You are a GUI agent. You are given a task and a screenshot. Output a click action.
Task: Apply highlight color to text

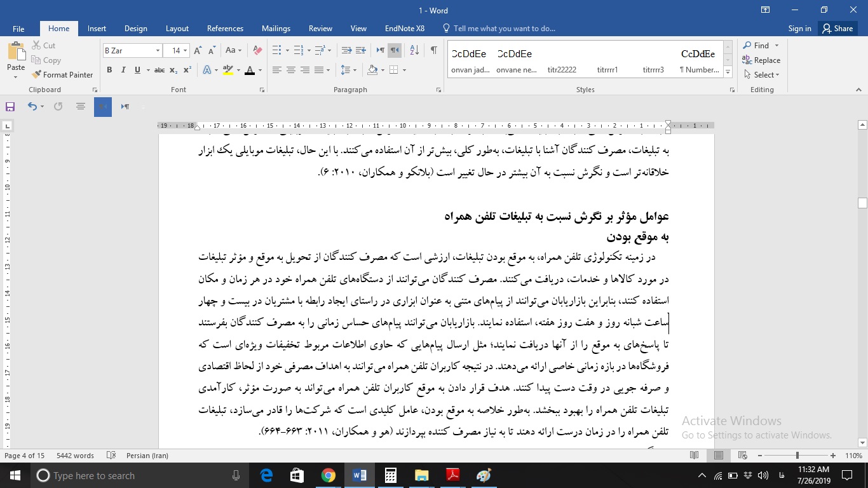[227, 70]
